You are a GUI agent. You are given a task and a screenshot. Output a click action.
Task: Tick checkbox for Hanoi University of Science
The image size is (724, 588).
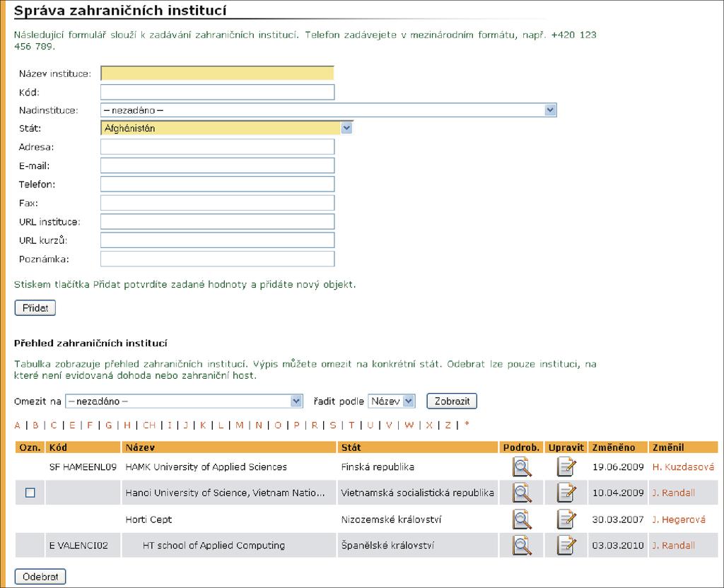[x=30, y=493]
